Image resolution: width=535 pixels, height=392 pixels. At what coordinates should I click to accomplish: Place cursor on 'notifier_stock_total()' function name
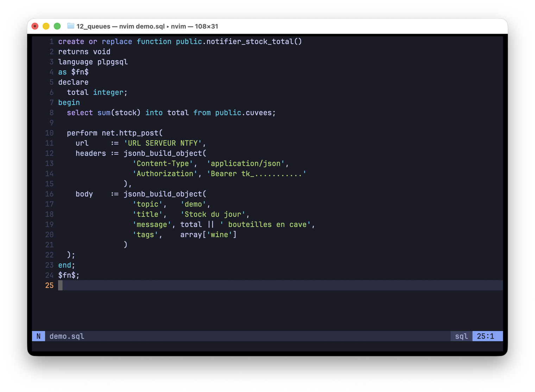(x=254, y=41)
